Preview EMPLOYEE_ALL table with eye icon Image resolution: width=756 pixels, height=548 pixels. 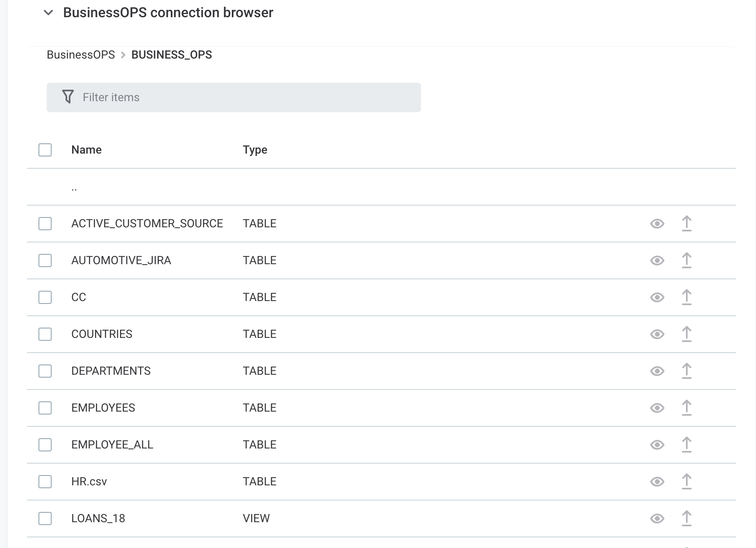pos(657,445)
